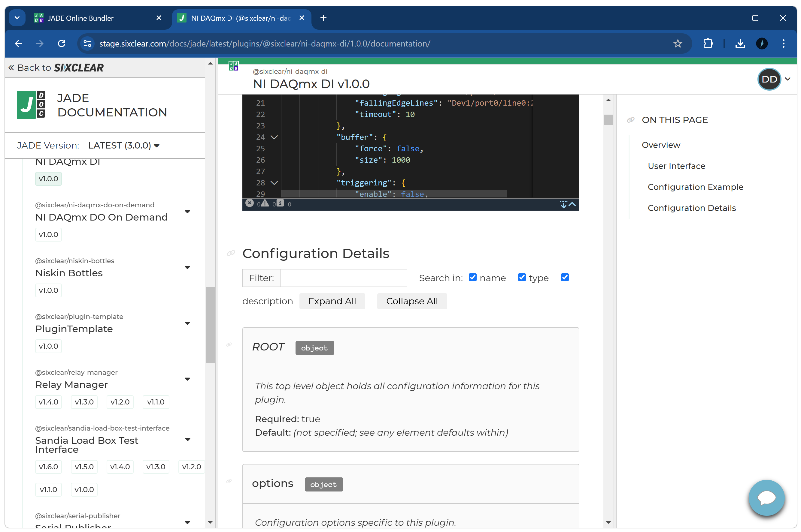Screen dimensions: 801x532
Task: Click the editor expand-down arrow icon
Action: point(564,204)
